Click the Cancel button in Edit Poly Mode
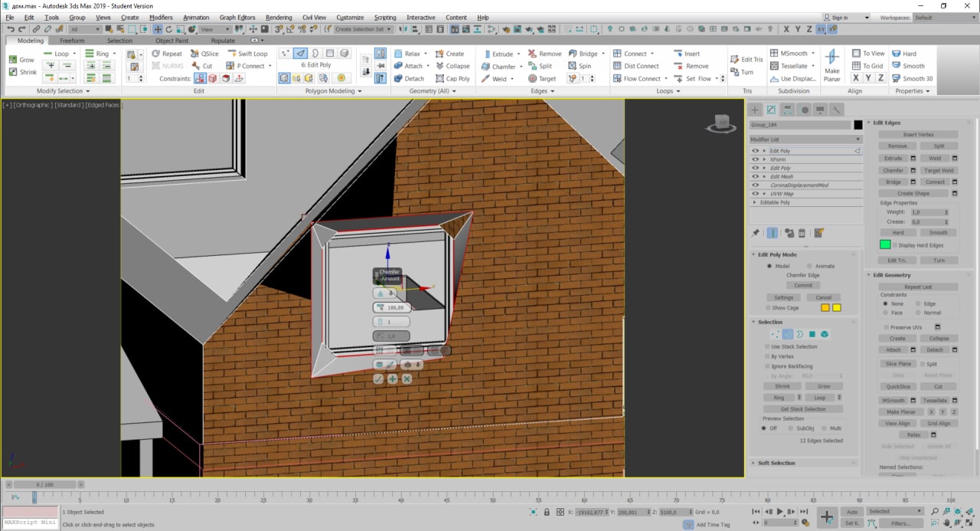 tap(824, 297)
